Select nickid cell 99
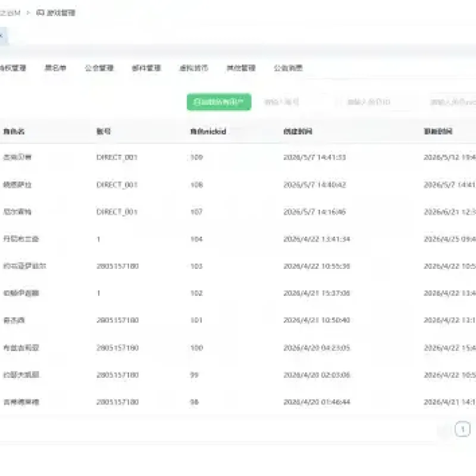The width and height of the screenshot is (476, 476). coord(195,375)
